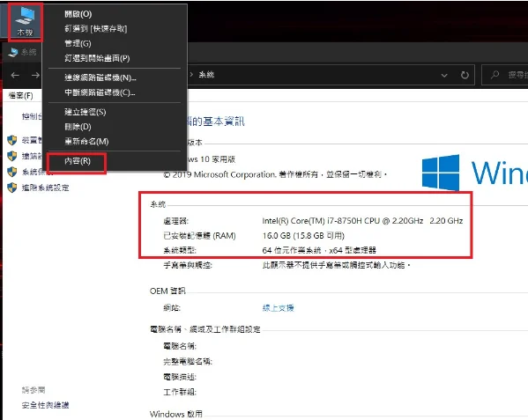Click the search magnifier icon
Screen dimensions: 528x420
[495, 75]
